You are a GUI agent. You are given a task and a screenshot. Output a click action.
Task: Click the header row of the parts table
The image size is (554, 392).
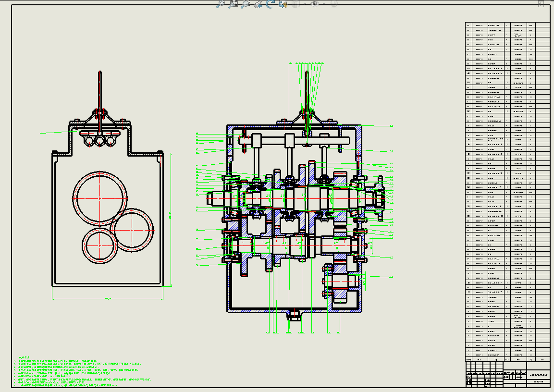click(507, 359)
